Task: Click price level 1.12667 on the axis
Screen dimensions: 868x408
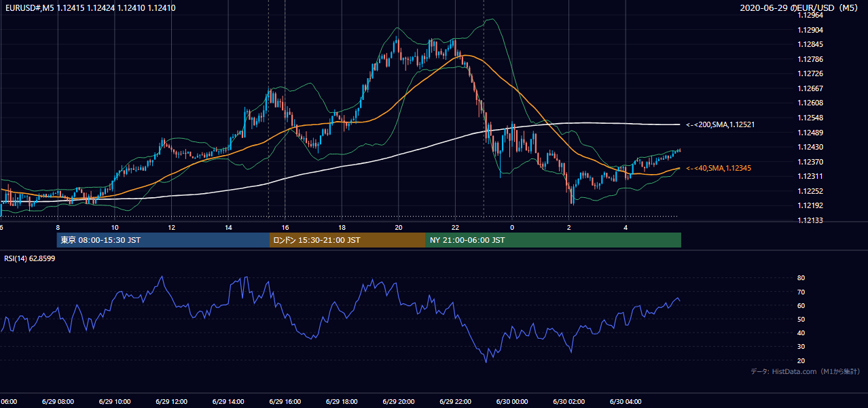Action: pyautogui.click(x=810, y=88)
